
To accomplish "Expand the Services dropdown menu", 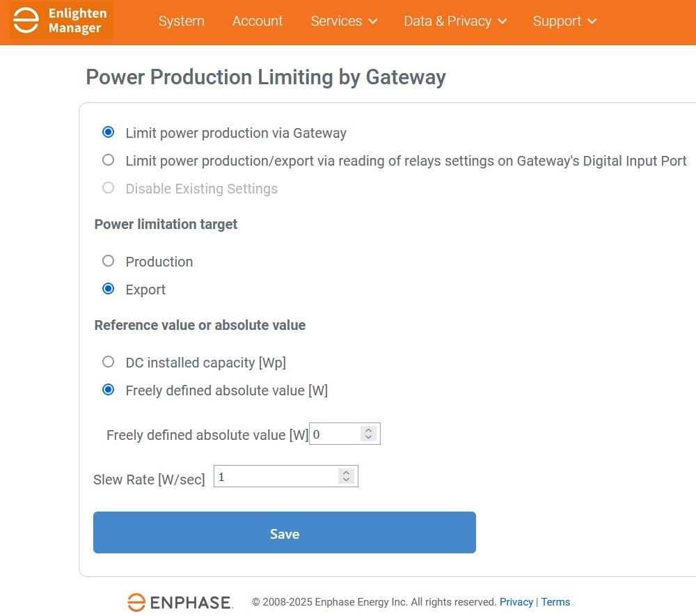I will 344,21.
